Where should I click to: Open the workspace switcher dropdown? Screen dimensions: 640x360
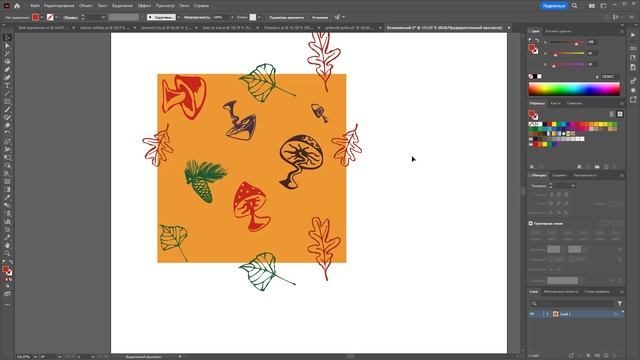click(x=603, y=6)
